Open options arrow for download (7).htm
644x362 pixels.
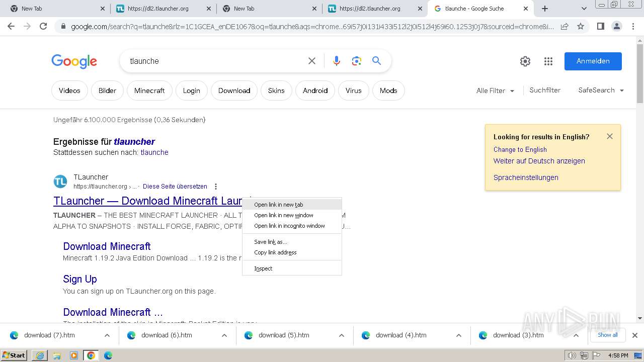coord(107,335)
